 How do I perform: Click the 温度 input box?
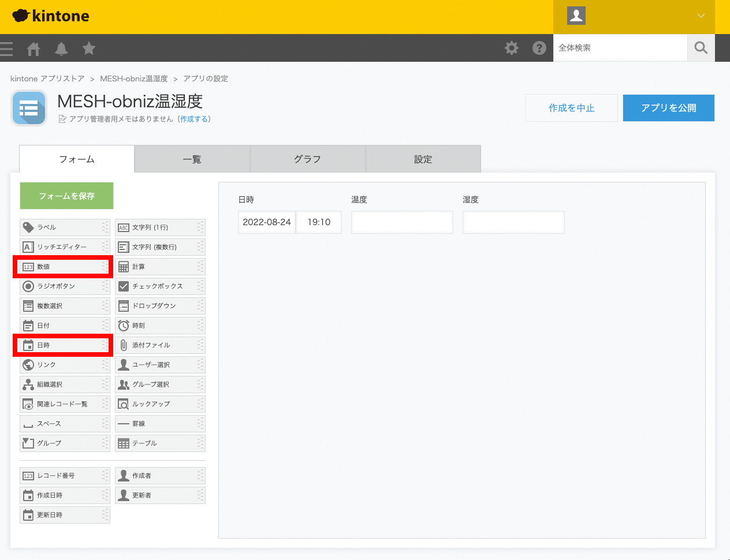click(x=402, y=222)
